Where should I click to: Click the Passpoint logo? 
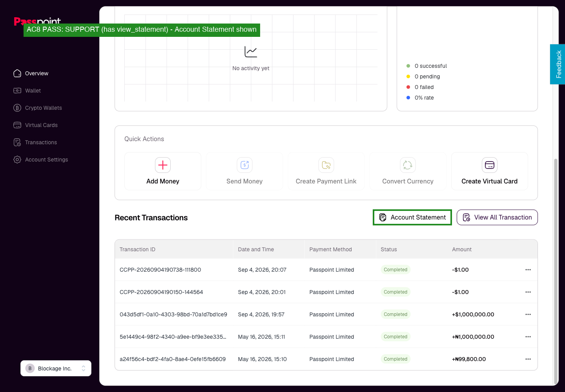(37, 21)
